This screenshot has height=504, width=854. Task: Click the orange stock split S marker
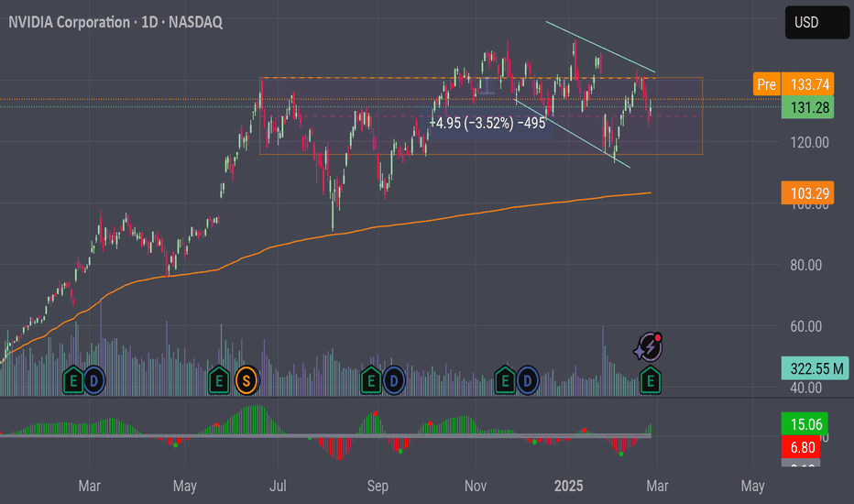pos(246,381)
